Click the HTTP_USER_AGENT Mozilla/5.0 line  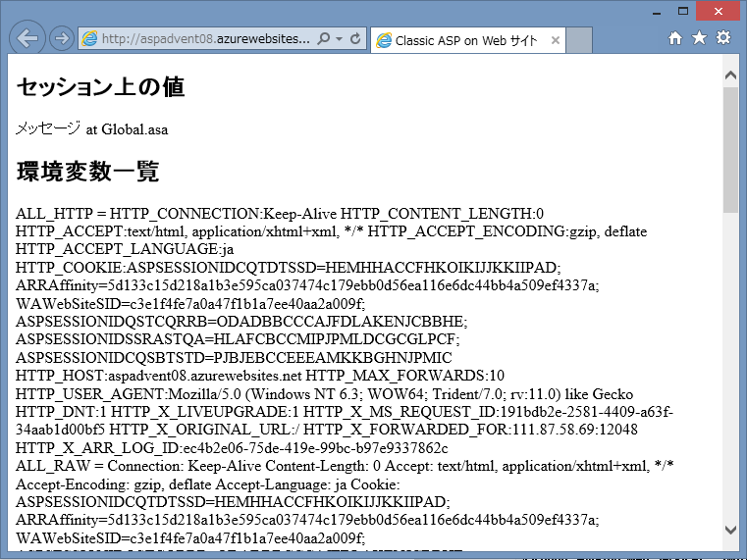click(325, 394)
